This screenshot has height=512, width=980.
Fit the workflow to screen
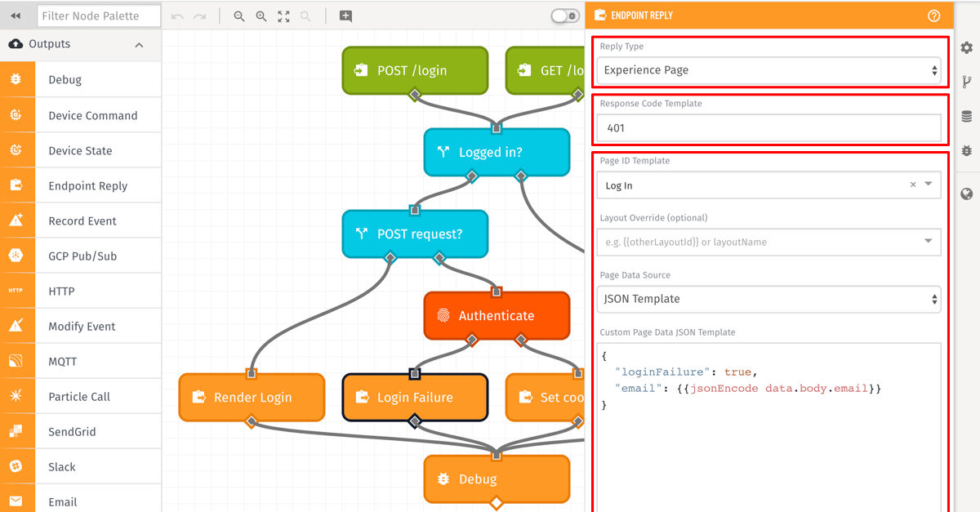(x=283, y=16)
